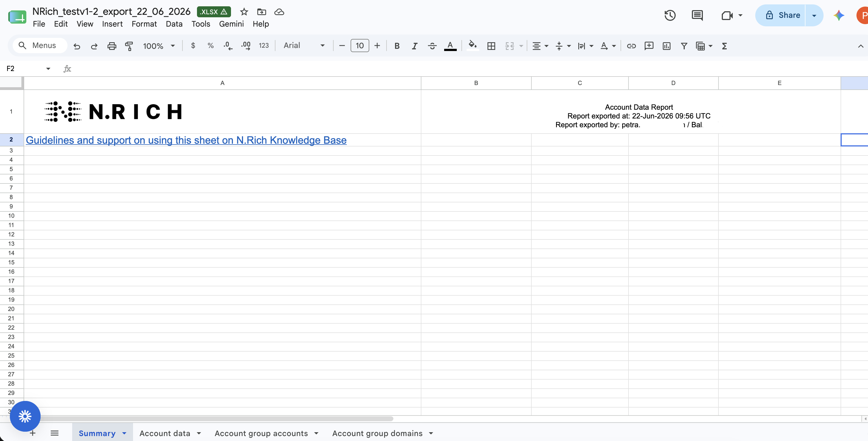Switch to the Account data sheet tab
Image resolution: width=868 pixels, height=441 pixels.
pyautogui.click(x=165, y=433)
